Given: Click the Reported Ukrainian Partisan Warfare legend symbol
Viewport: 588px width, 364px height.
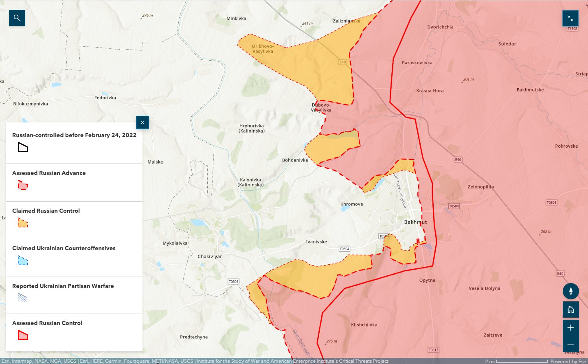Looking at the screenshot, I should click(23, 298).
